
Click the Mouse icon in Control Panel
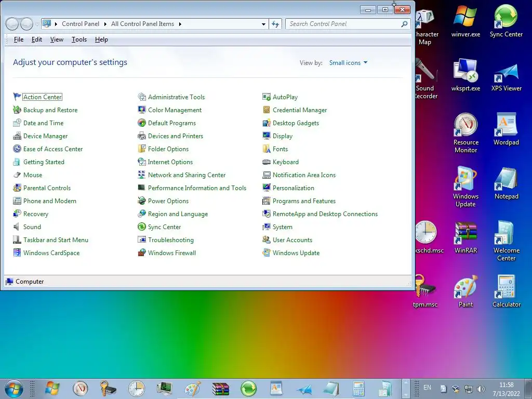coord(17,175)
